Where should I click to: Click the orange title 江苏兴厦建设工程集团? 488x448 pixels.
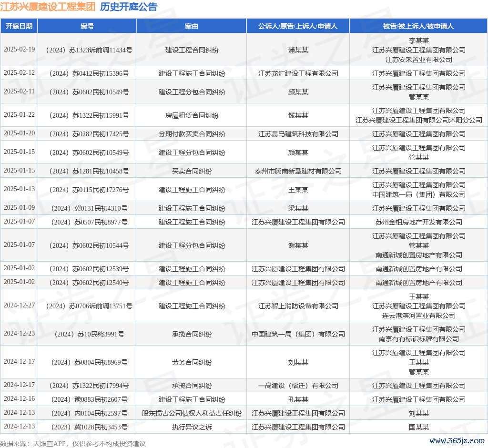48,7
